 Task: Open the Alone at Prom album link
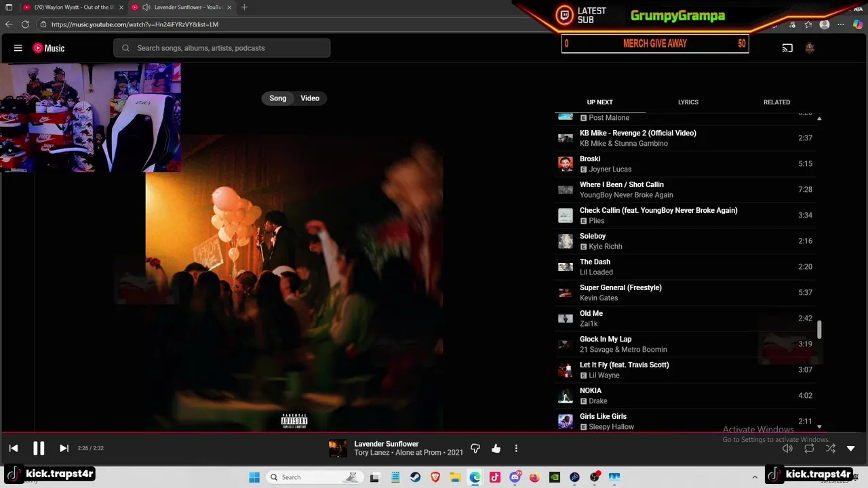418,453
